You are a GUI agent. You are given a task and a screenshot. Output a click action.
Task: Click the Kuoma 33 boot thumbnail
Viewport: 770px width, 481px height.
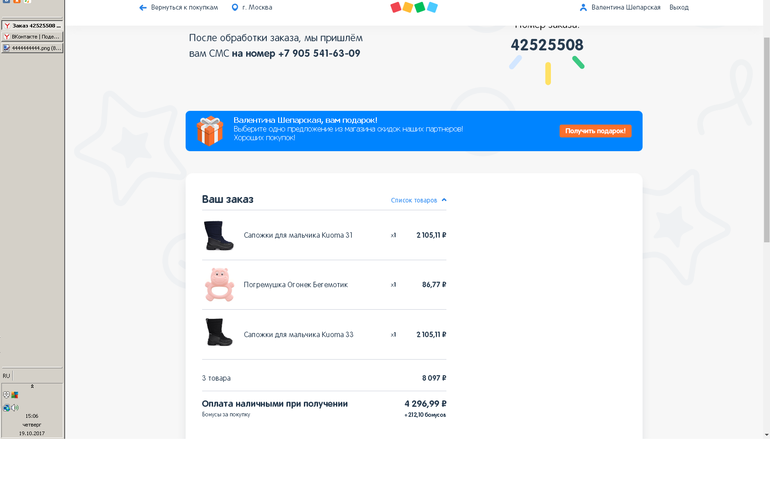[218, 333]
